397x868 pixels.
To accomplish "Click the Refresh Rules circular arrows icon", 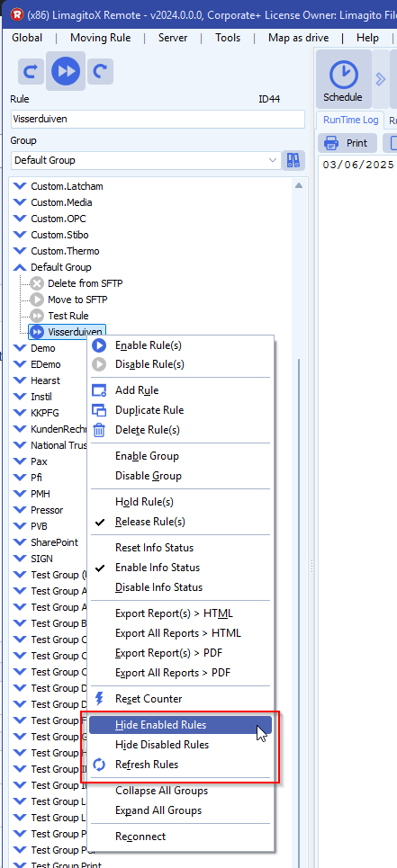I will [x=99, y=765].
